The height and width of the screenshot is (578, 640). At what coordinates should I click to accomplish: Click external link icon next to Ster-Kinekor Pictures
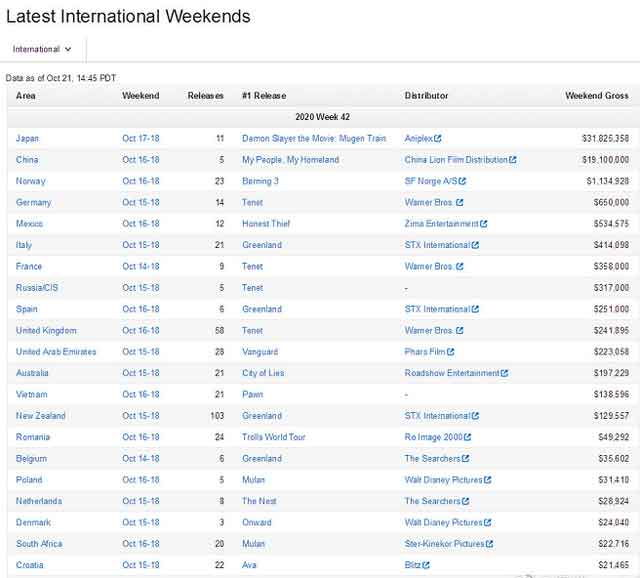490,544
